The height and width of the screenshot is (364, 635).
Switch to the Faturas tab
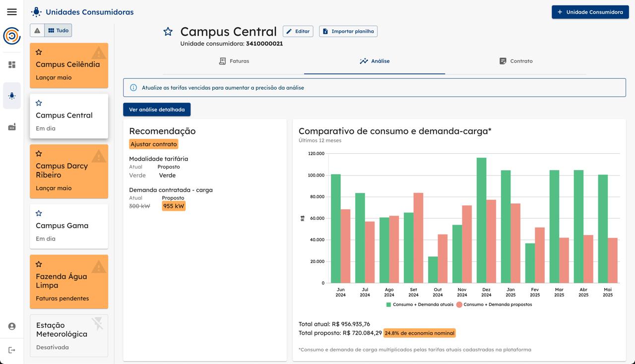point(234,61)
